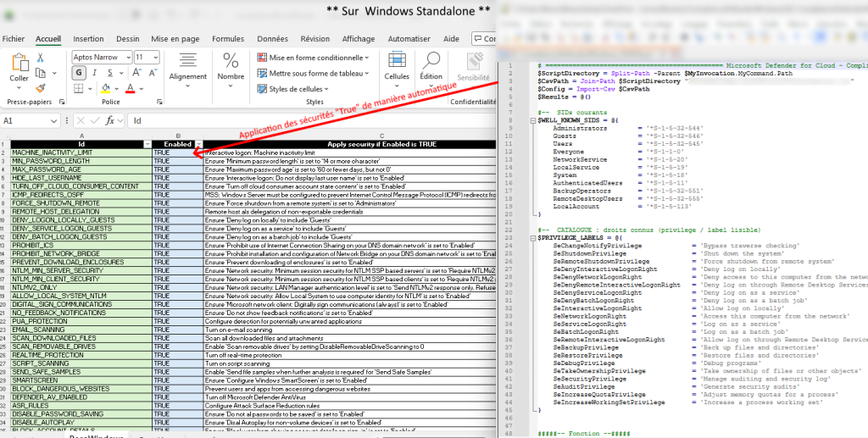Open the font color palette arrow
This screenshot has height=438, width=868.
click(x=141, y=88)
